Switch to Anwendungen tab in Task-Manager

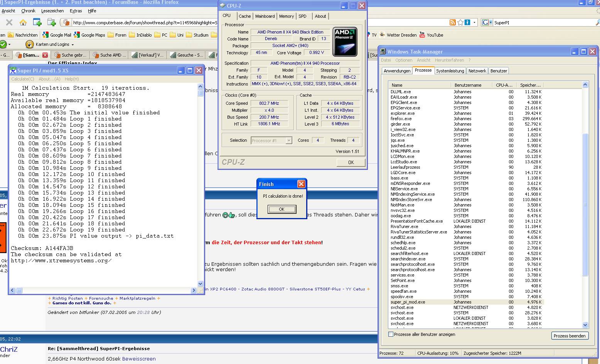pyautogui.click(x=397, y=71)
